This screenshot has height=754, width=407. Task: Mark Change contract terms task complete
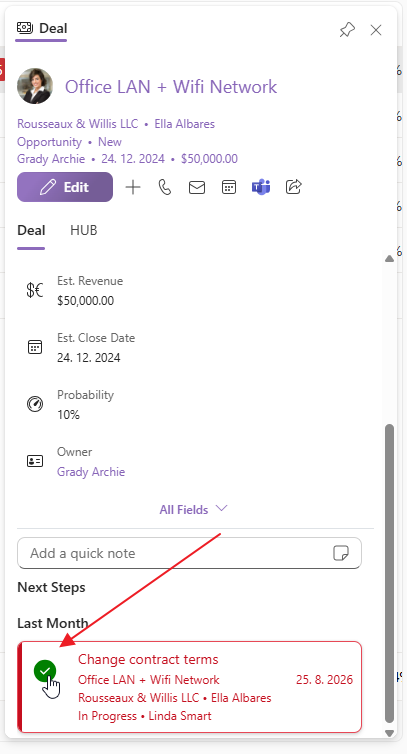[x=45, y=671]
